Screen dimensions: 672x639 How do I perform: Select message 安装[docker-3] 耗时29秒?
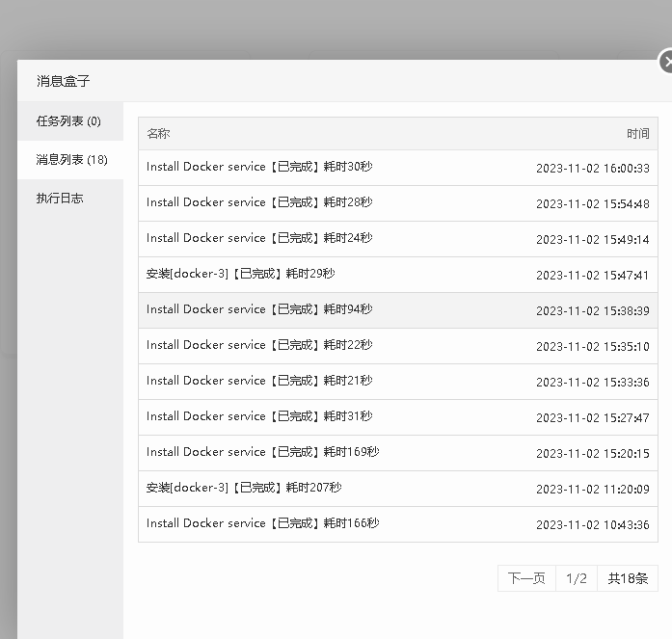click(x=398, y=275)
